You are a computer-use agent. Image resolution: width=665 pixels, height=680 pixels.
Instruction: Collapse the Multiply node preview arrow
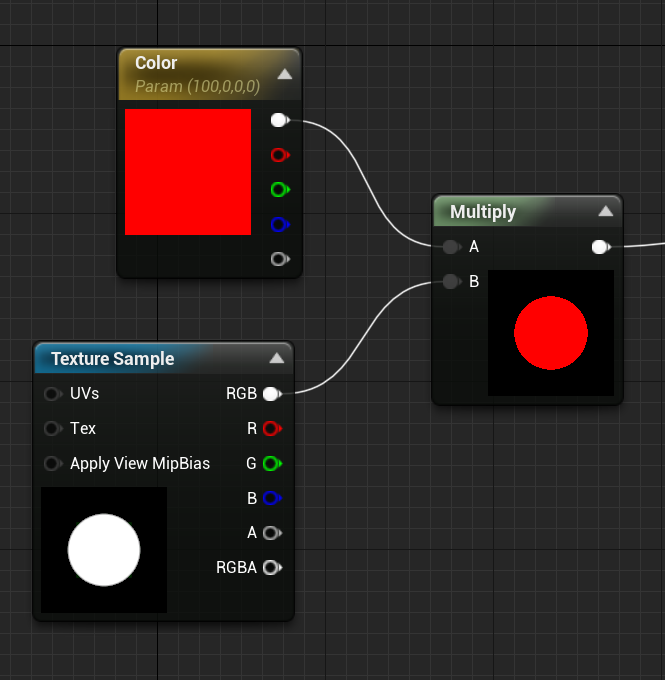click(606, 211)
